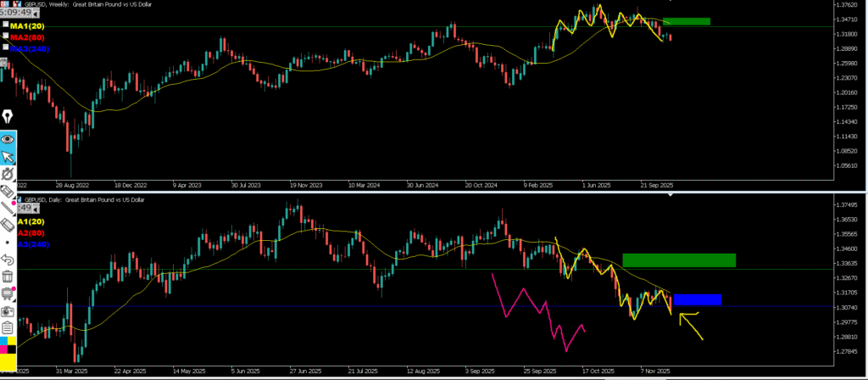Image resolution: width=868 pixels, height=380 pixels.
Task: Select the pen nib drawing tool
Action: 8,116
